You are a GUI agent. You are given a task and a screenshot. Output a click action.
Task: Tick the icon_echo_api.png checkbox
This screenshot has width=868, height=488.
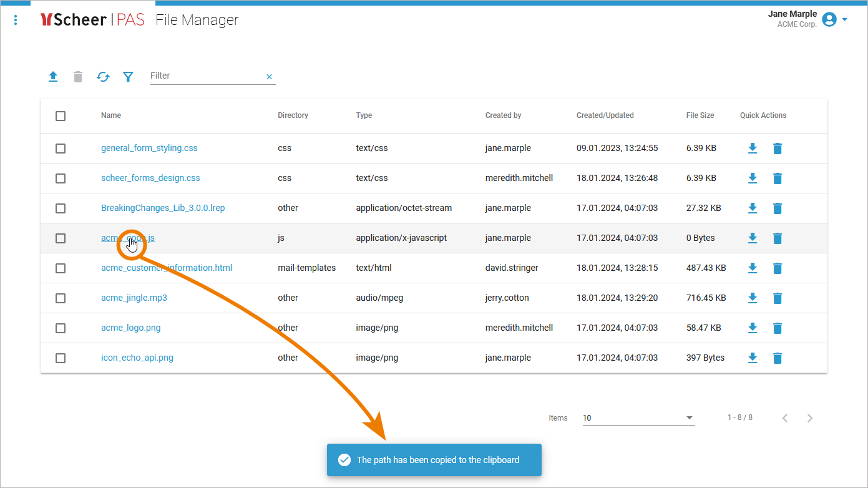(x=61, y=358)
